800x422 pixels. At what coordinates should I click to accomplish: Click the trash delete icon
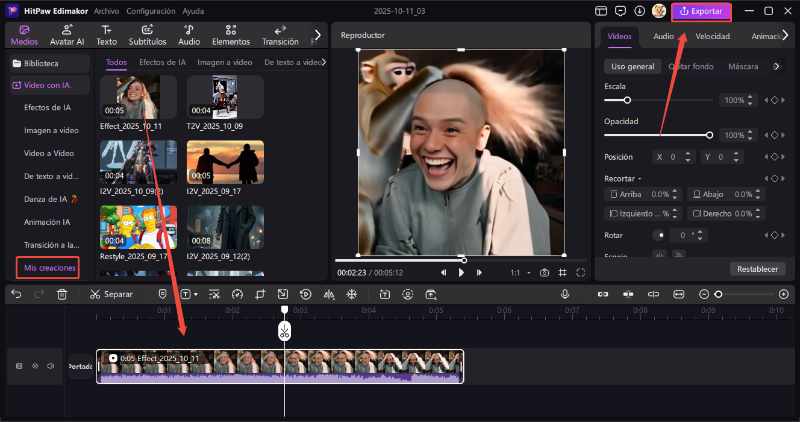point(62,294)
